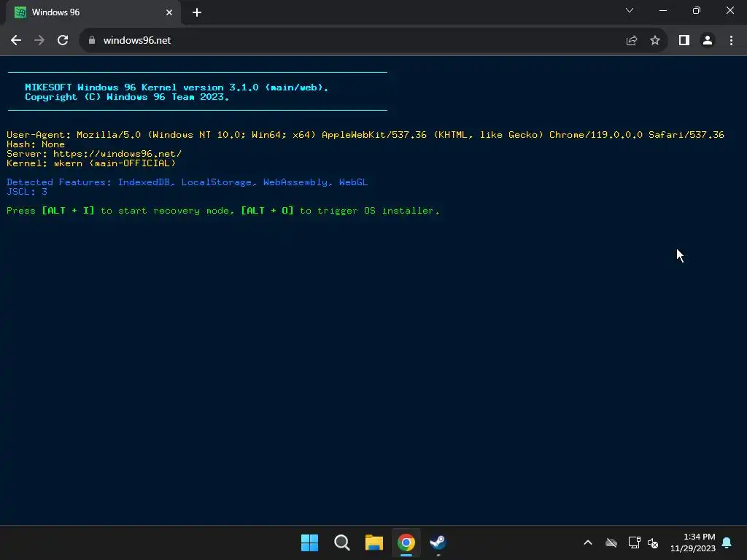
Task: Click the 'Detected Features' line
Action: (187, 182)
